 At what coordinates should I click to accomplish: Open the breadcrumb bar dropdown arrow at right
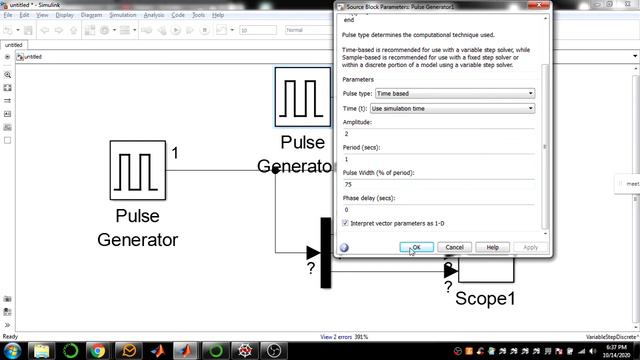635,56
